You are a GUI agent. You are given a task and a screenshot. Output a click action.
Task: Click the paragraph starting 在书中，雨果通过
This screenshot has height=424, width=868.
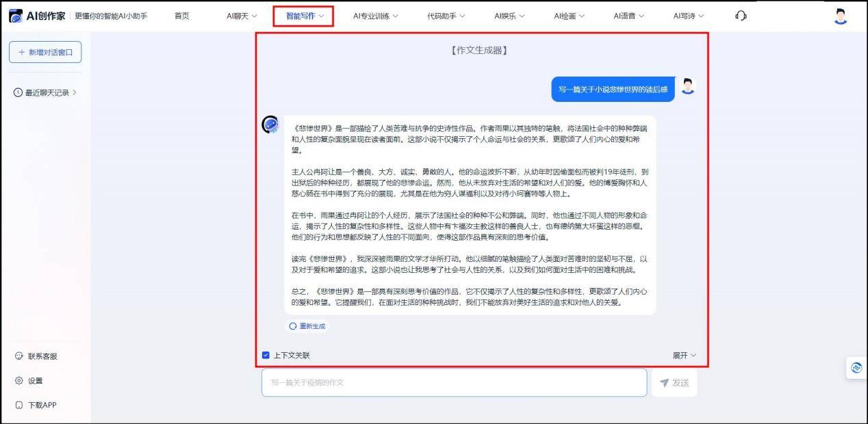pos(470,226)
